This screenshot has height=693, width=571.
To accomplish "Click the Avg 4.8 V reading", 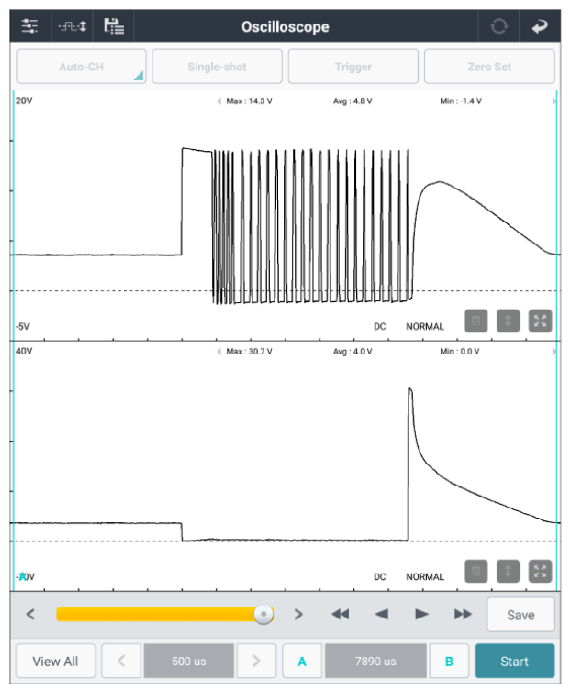I will pos(352,101).
